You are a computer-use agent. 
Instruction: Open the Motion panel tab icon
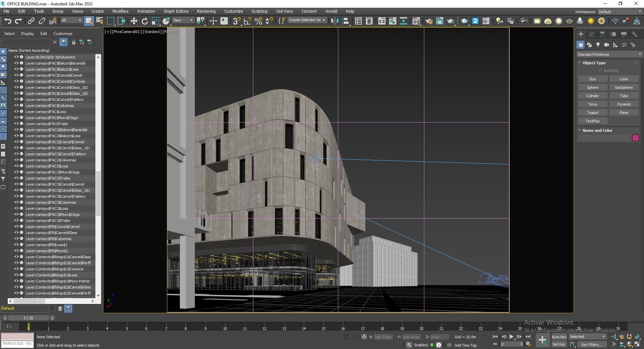pyautogui.click(x=613, y=34)
